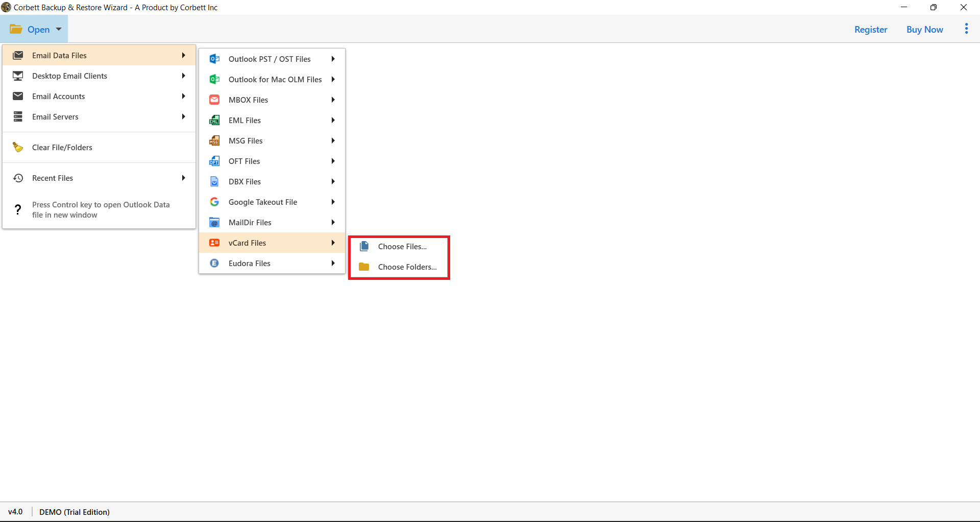980x522 pixels.
Task: Open Recent Files menu entry
Action: (99, 178)
